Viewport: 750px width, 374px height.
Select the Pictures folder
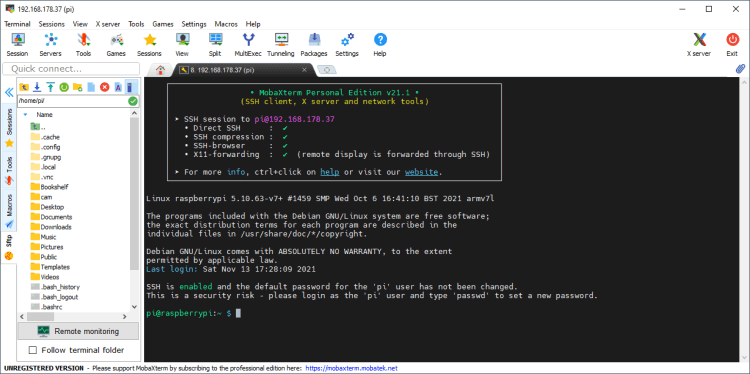pyautogui.click(x=46, y=247)
